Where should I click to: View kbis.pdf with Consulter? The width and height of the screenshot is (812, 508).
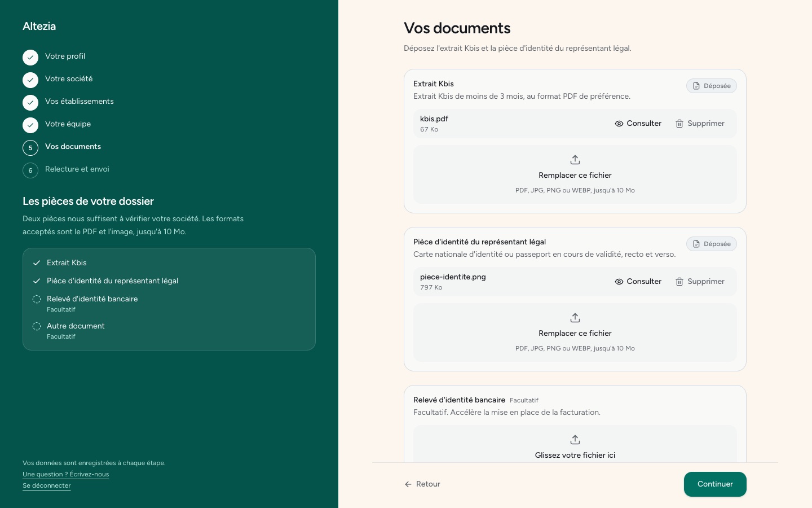[x=638, y=124]
